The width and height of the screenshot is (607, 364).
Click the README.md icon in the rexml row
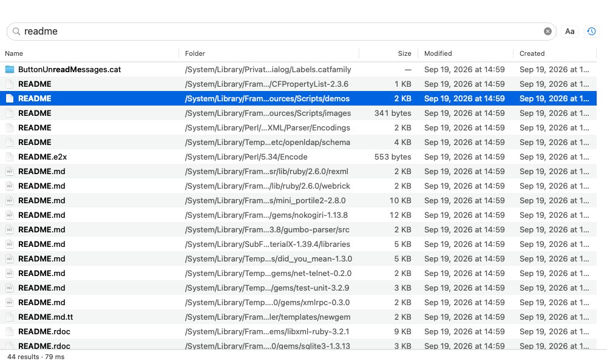click(x=10, y=171)
